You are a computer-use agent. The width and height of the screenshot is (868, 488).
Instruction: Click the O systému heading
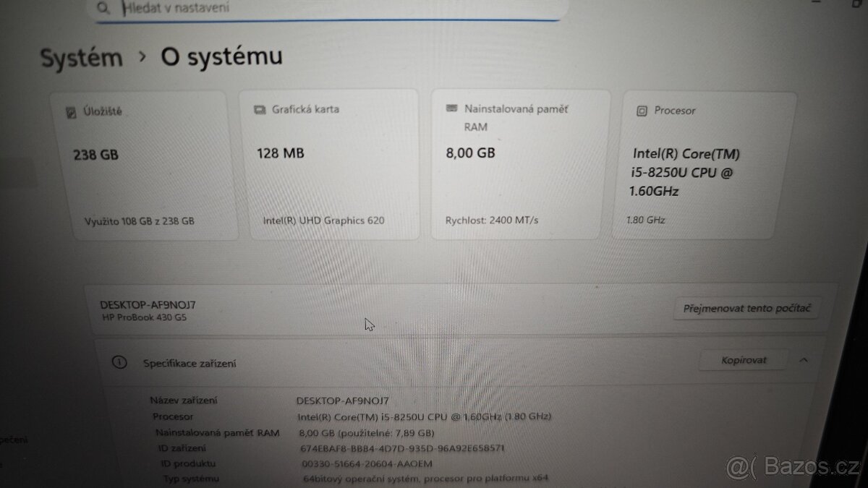coord(221,56)
